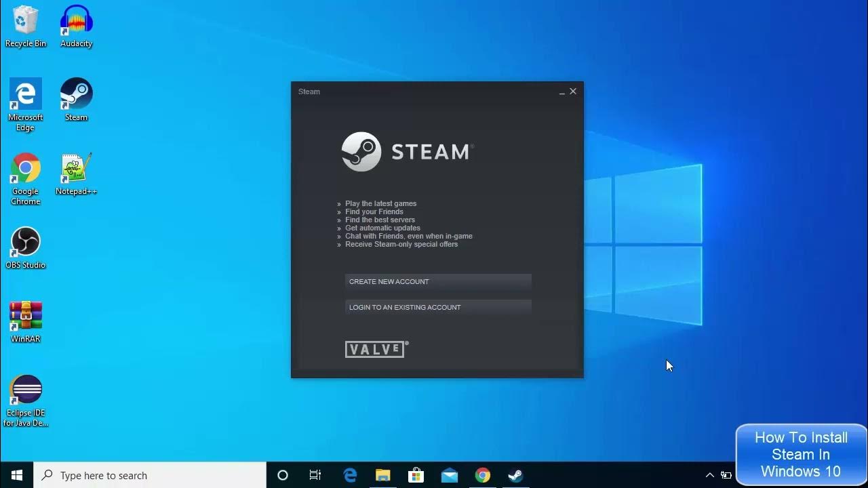
Task: Click 'Play the latest games' text
Action: [x=380, y=203]
